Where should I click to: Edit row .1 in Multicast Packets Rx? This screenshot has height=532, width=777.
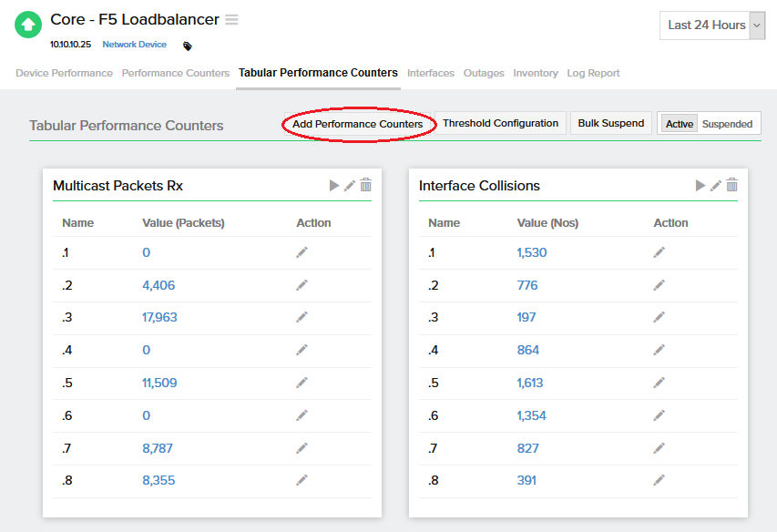[302, 252]
